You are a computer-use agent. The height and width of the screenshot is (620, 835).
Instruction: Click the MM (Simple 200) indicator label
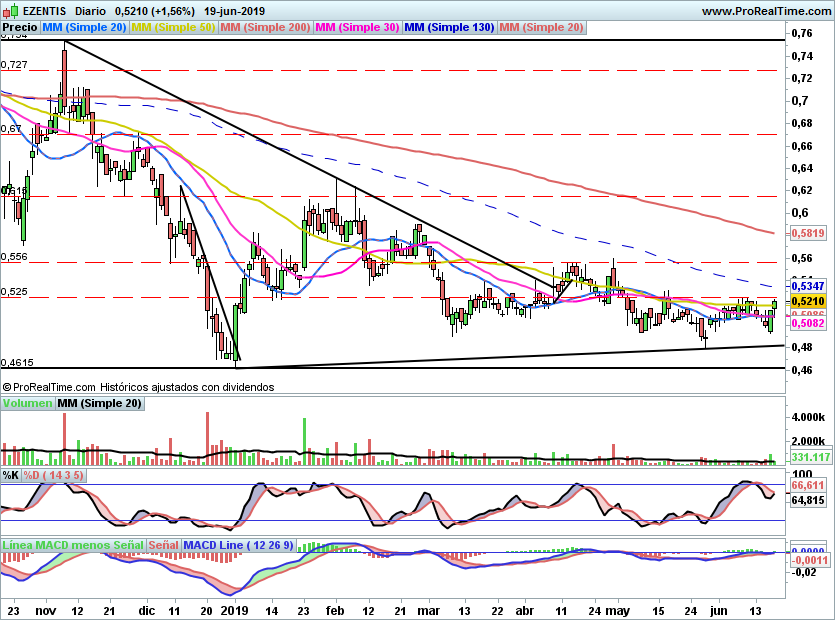265,28
